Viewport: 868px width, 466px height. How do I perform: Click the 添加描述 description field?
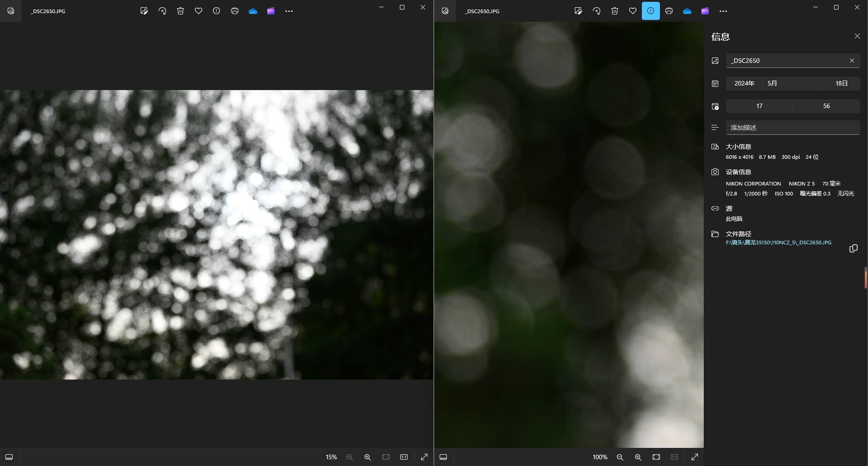pyautogui.click(x=792, y=128)
